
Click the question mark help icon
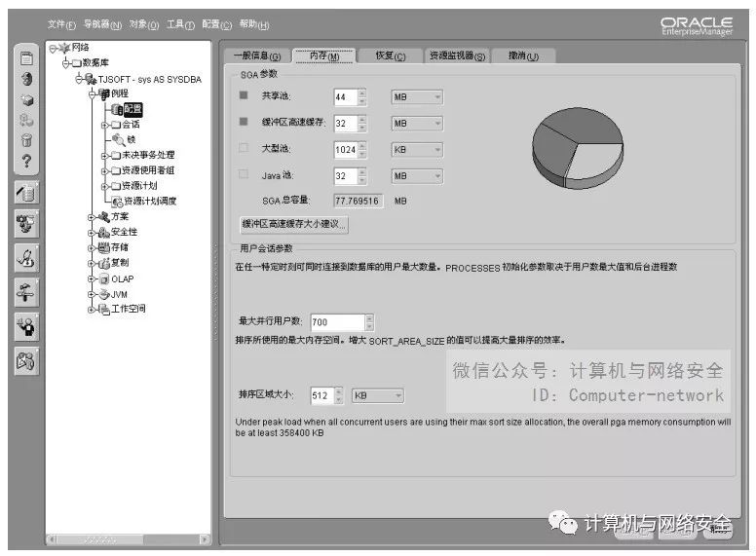pyautogui.click(x=26, y=161)
